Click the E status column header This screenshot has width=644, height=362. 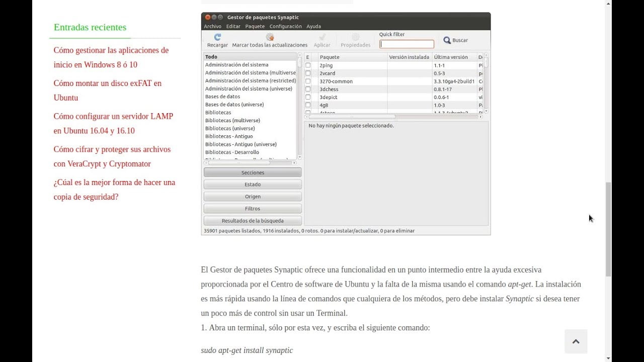tap(308, 57)
